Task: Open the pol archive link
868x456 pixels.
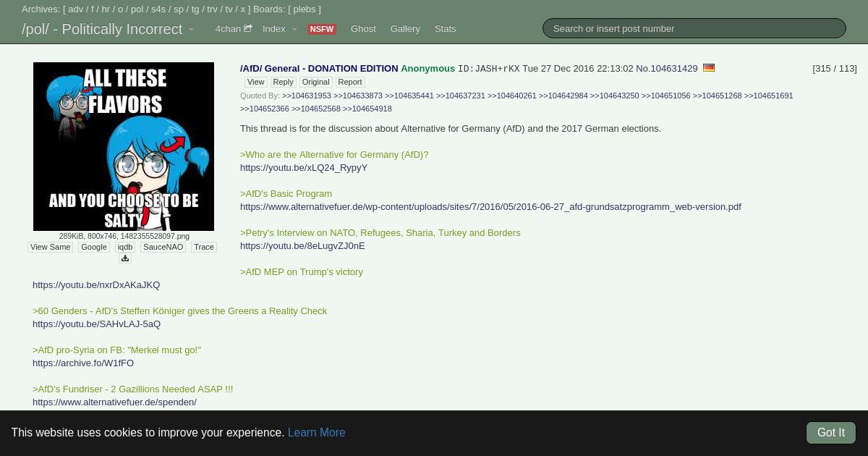Action: tap(137, 9)
